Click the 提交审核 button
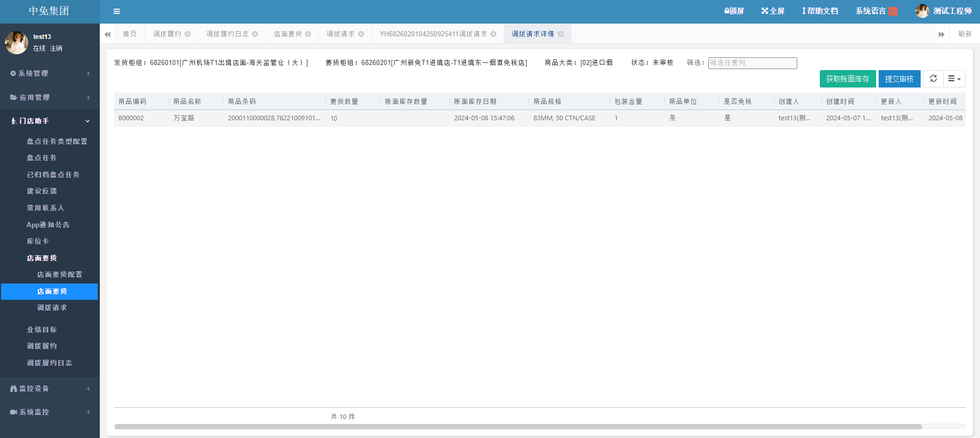Viewport: 980px width, 438px height. pyautogui.click(x=899, y=79)
